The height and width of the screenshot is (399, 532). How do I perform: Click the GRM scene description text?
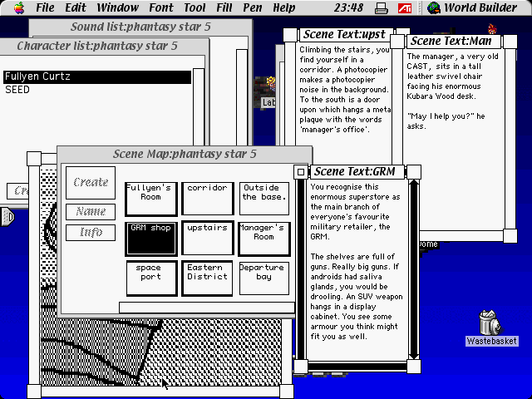pos(357,262)
